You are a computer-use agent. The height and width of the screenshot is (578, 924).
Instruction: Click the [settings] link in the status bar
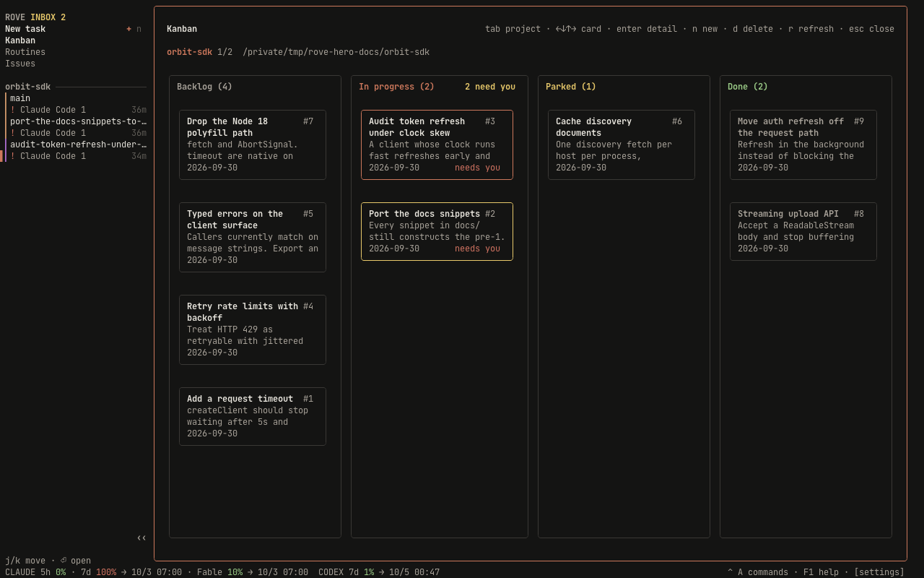[879, 572]
